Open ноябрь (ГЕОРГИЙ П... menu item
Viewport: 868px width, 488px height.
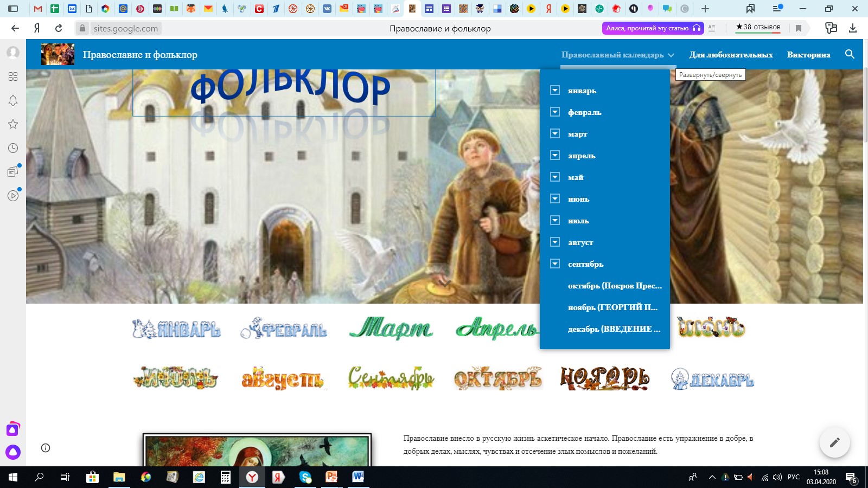tap(612, 307)
